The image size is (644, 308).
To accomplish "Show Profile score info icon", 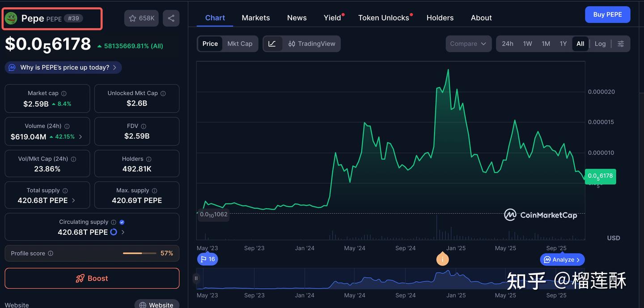I will coord(51,253).
